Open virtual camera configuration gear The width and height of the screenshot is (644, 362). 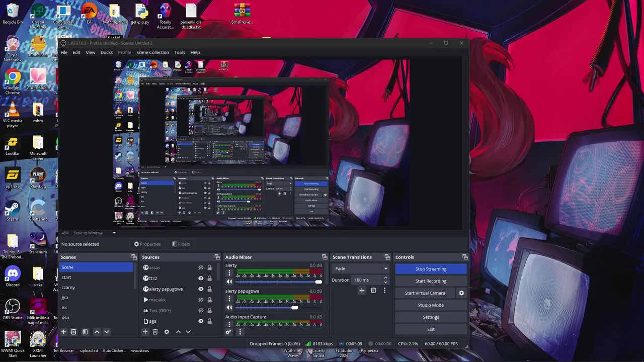[461, 293]
